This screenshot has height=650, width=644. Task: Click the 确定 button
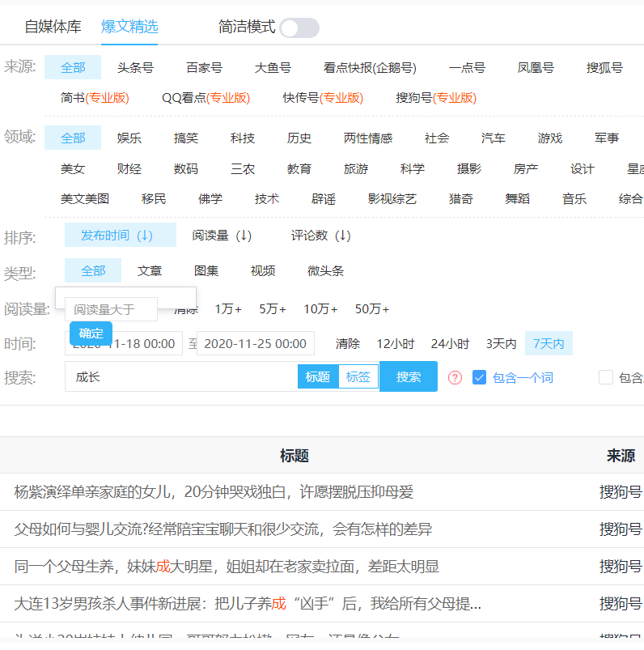click(x=91, y=333)
